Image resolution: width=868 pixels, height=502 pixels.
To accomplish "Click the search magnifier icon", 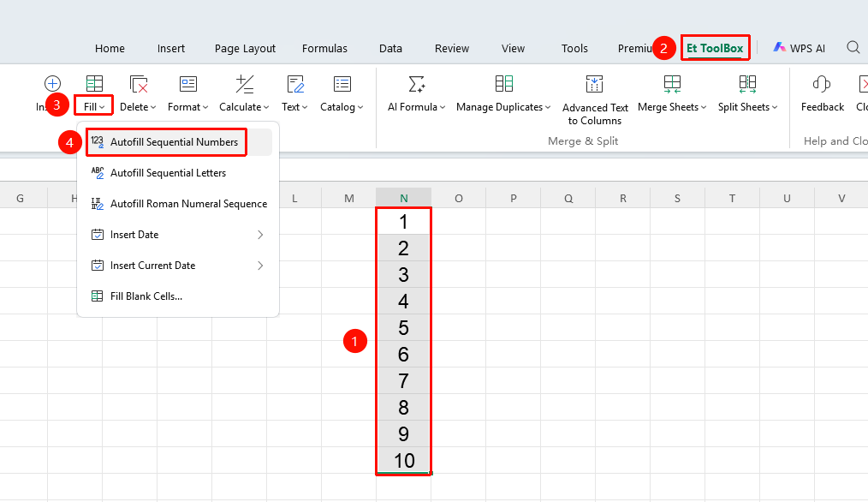I will tap(853, 48).
